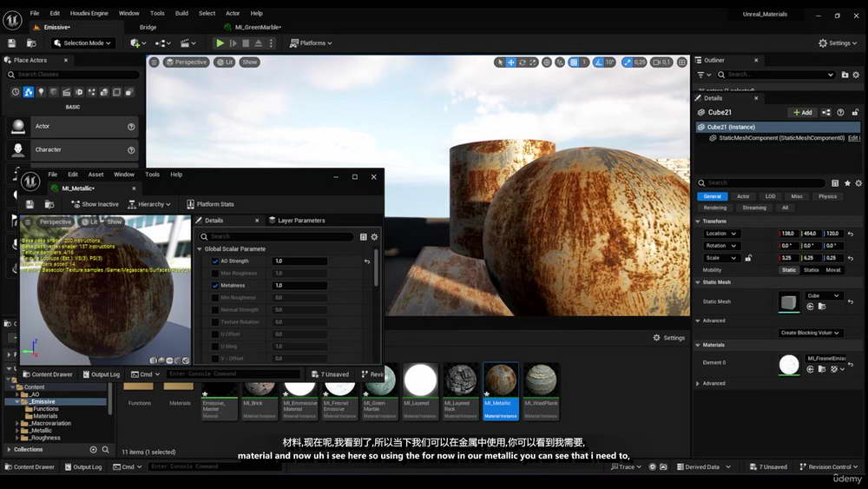Click the Play in editor button

click(220, 43)
